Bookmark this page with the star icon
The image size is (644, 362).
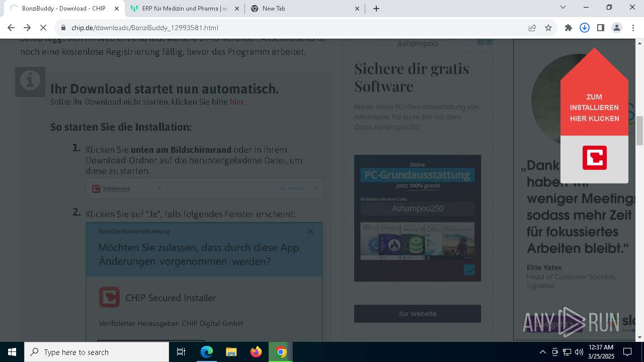point(548,28)
